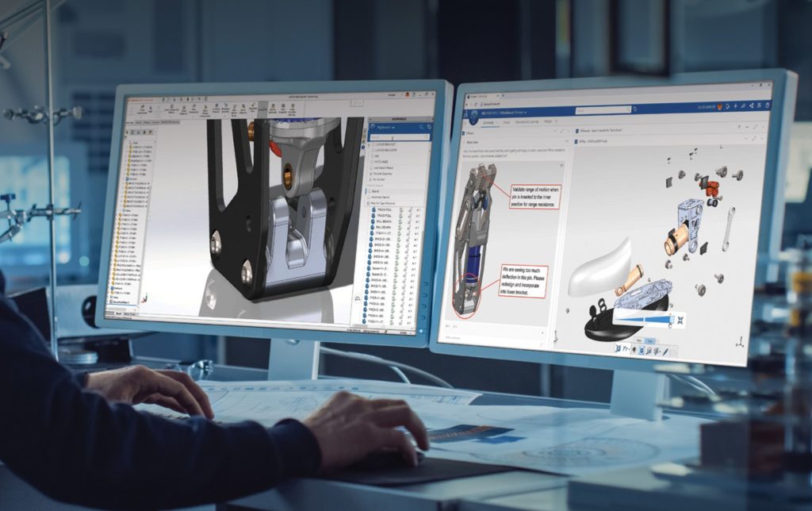Image resolution: width=812 pixels, height=511 pixels.
Task: Focus the search field in the MySession panel
Action: tap(400, 137)
